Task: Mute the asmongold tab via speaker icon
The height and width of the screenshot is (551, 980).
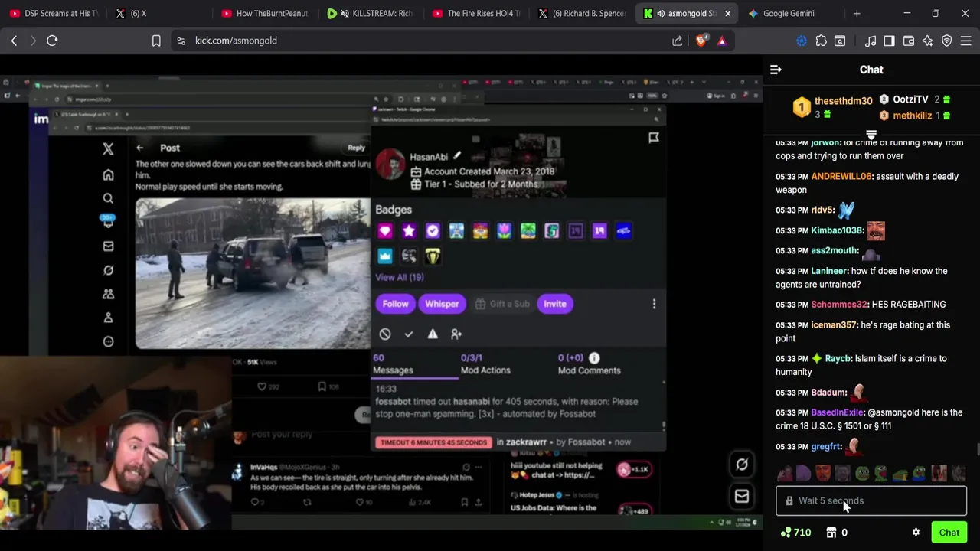Action: point(660,13)
